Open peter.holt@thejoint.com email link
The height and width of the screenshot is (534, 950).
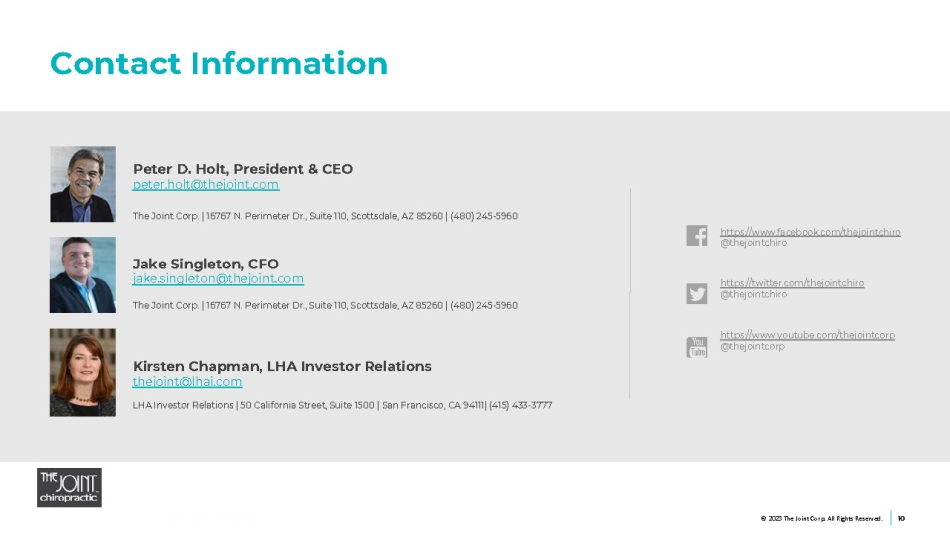[x=206, y=185]
